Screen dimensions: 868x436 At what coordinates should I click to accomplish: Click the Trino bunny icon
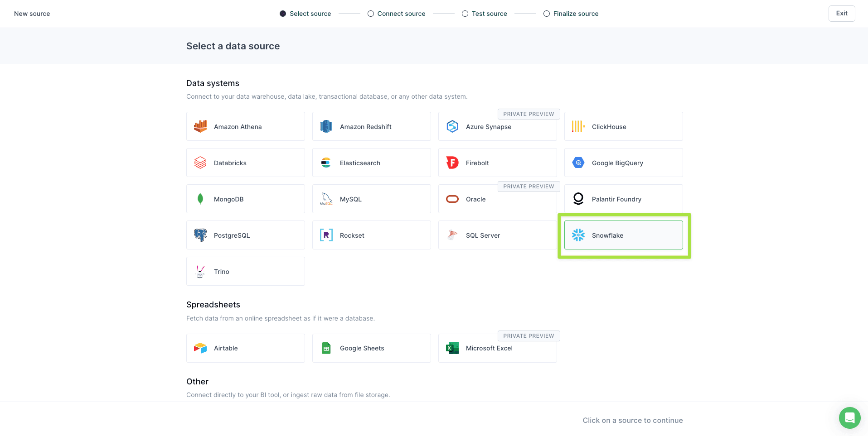(200, 271)
